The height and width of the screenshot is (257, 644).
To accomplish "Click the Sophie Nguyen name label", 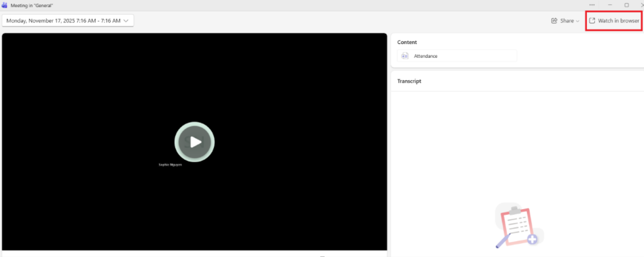I will click(170, 164).
